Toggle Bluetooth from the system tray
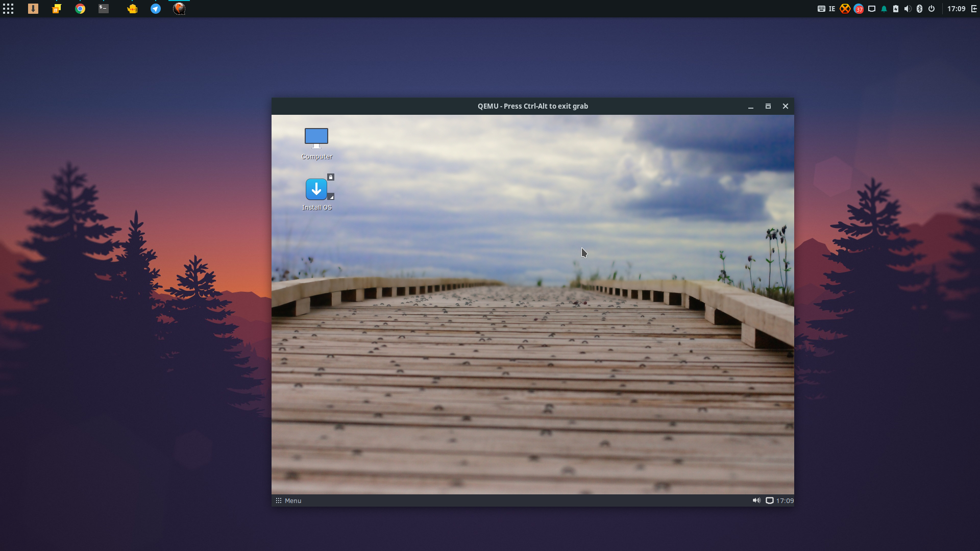 point(919,9)
